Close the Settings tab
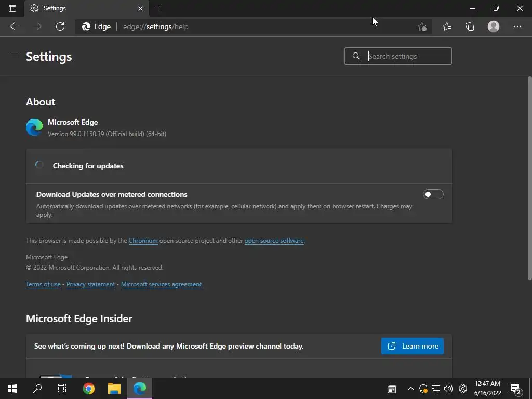 pos(140,8)
